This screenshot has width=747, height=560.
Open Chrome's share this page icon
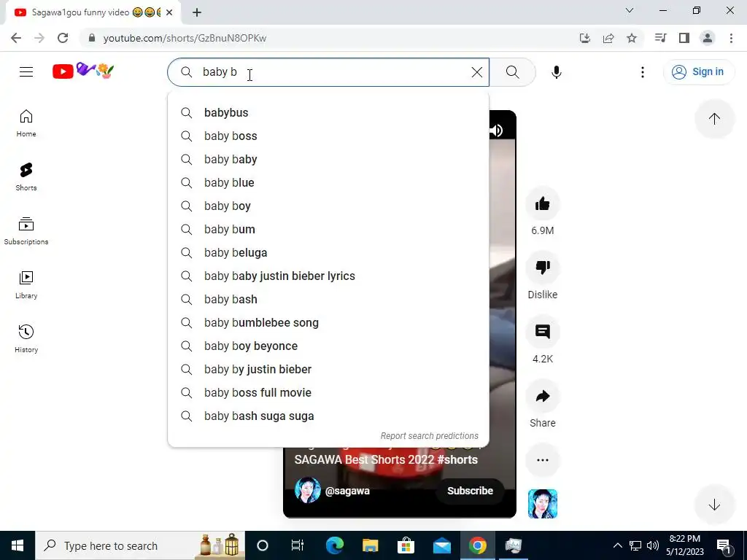[608, 38]
